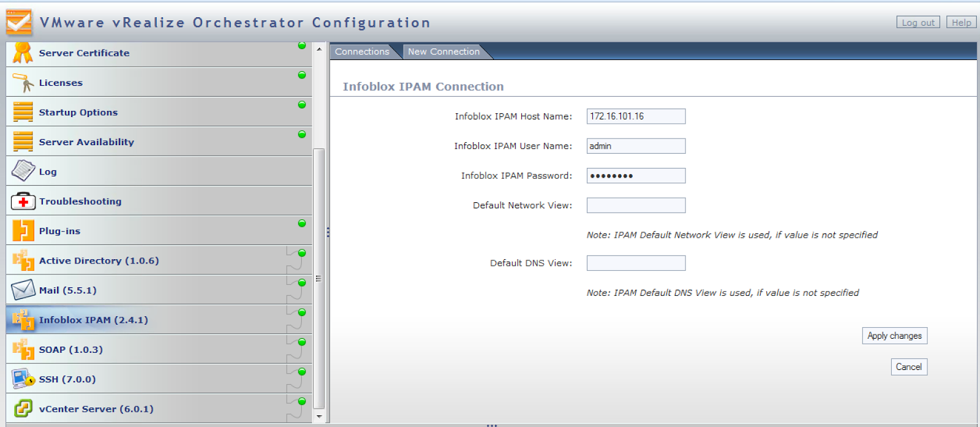Click the SSH computer icon
980x427 pixels.
(23, 379)
